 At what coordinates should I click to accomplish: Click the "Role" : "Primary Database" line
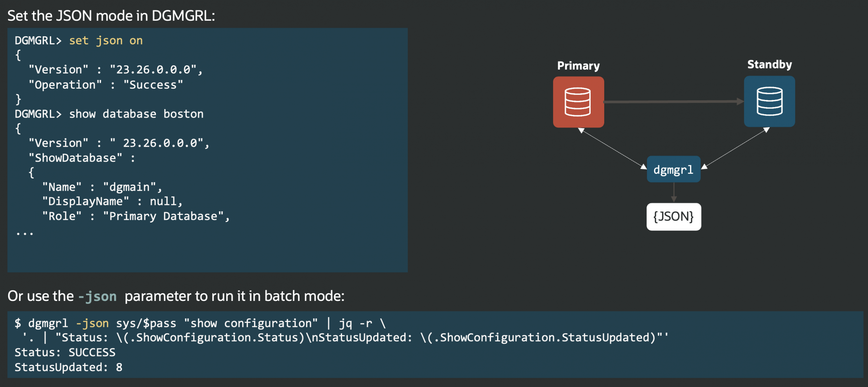click(136, 216)
